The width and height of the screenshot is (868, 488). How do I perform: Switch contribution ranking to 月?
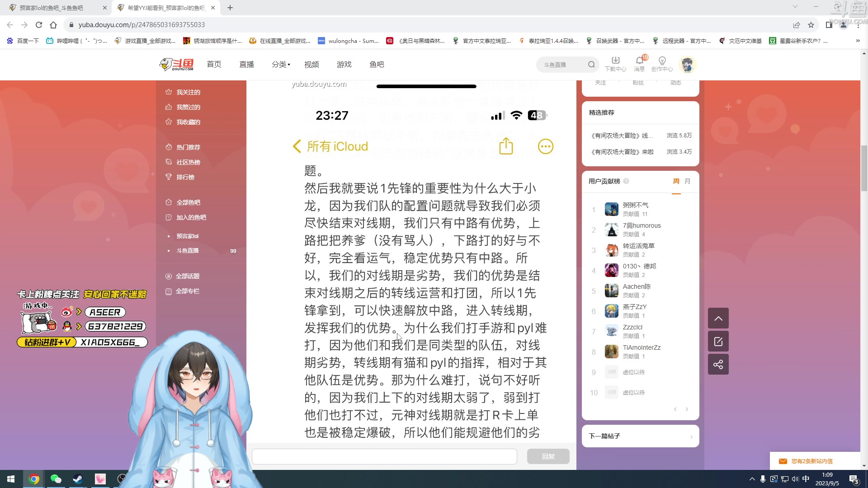point(688,181)
